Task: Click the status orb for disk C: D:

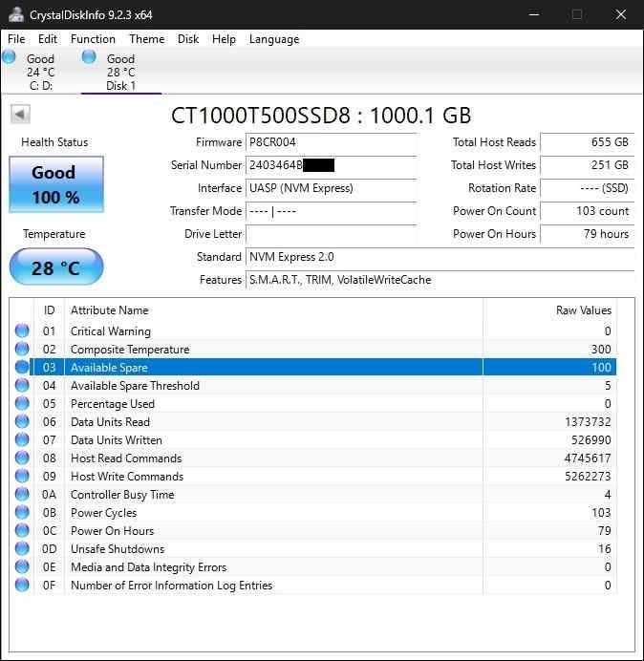Action: tap(9, 56)
